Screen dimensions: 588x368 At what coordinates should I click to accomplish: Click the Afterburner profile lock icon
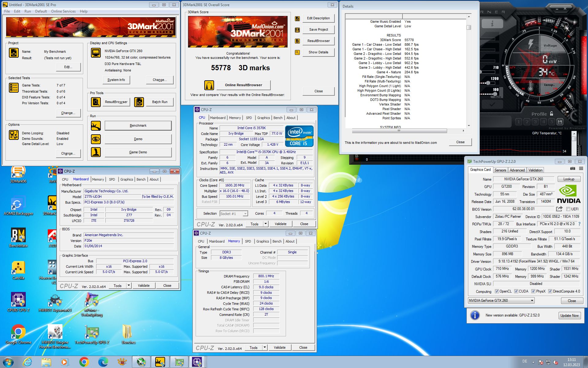[x=552, y=114]
